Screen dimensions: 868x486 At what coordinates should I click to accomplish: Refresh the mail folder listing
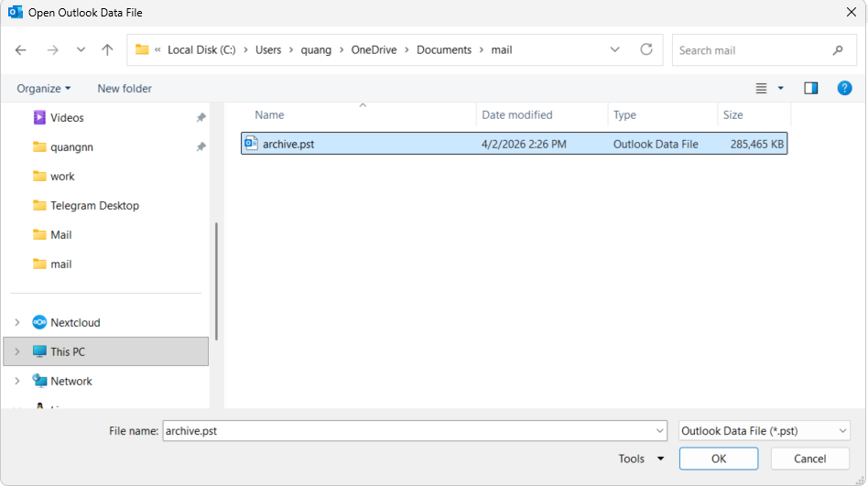pos(646,49)
